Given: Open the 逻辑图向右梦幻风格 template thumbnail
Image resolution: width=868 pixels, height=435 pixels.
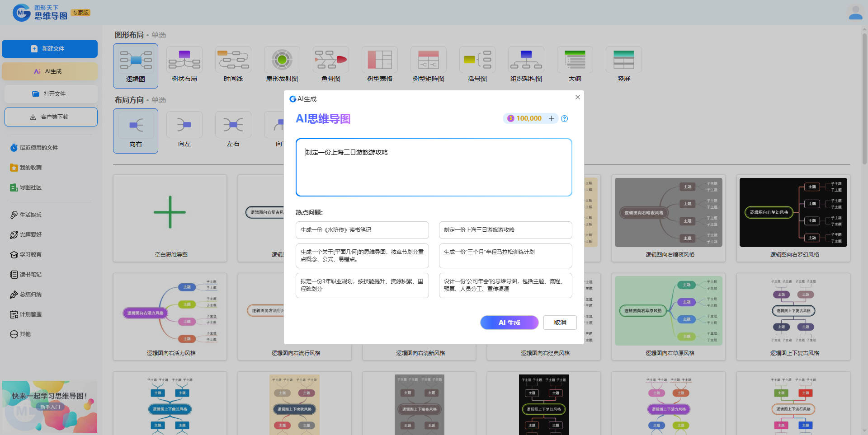Looking at the screenshot, I should (x=793, y=213).
